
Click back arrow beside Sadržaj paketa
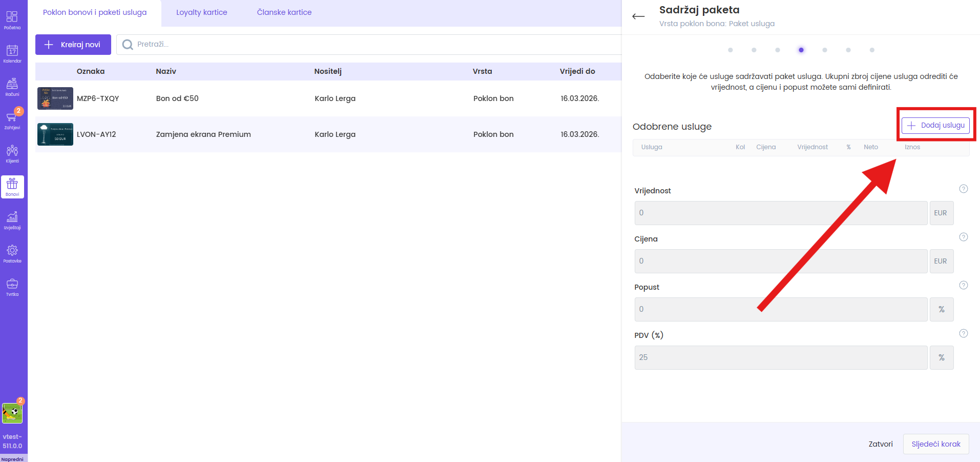pos(638,16)
